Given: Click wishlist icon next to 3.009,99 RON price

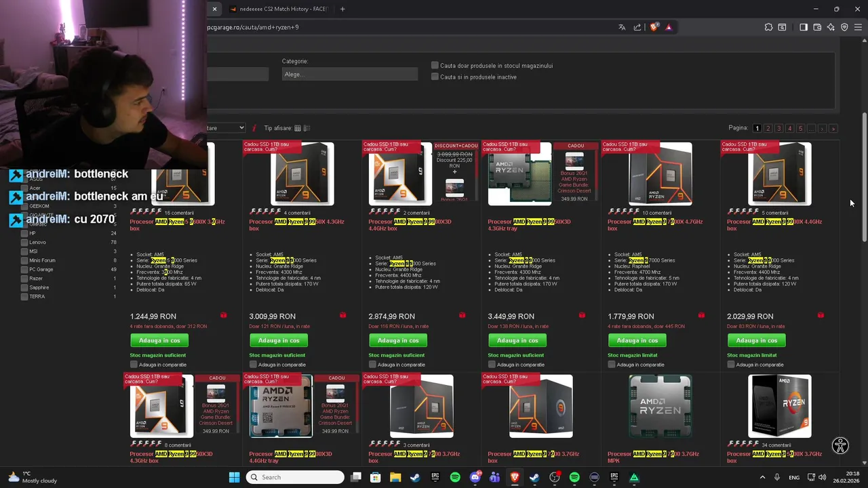Looking at the screenshot, I should tap(342, 315).
